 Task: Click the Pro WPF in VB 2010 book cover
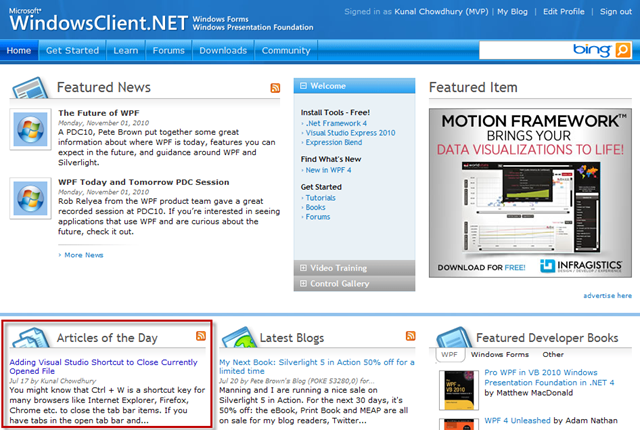(459, 390)
